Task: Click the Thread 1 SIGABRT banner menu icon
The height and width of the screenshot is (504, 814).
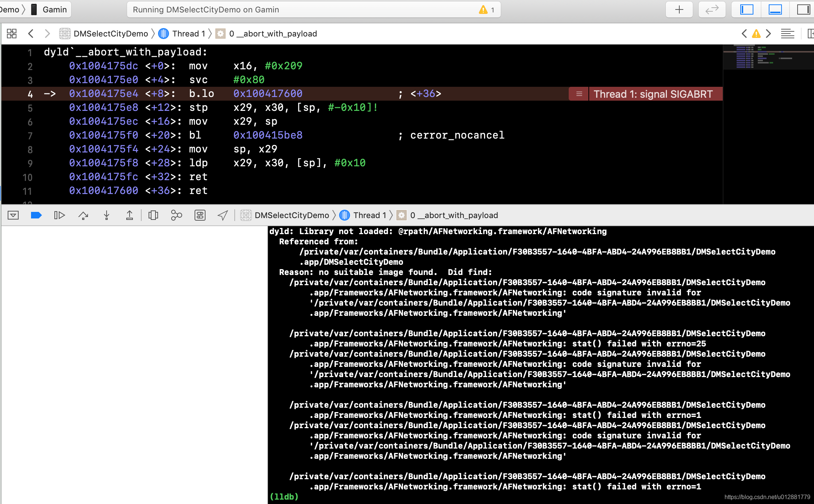Action: [578, 94]
